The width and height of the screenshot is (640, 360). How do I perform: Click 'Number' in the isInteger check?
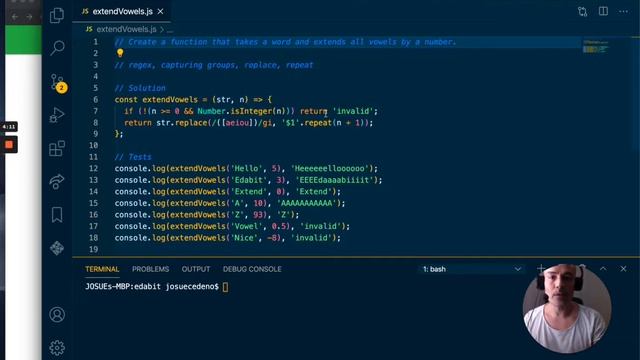211,111
